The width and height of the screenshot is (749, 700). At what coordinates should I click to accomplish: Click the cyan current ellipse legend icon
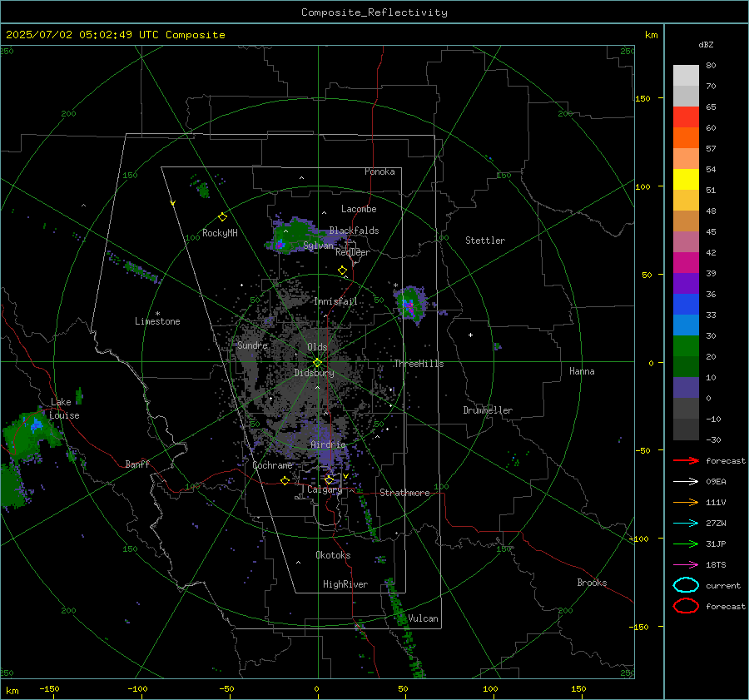point(686,585)
